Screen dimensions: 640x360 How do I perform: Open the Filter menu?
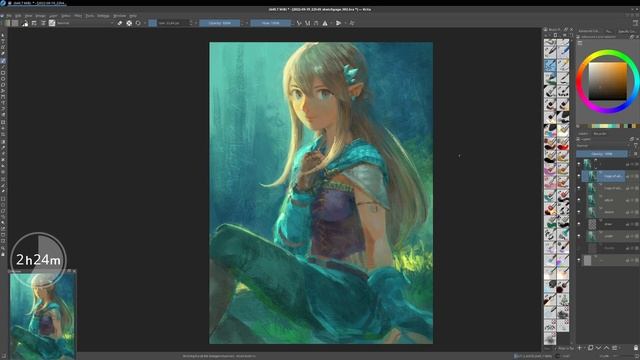click(x=78, y=16)
